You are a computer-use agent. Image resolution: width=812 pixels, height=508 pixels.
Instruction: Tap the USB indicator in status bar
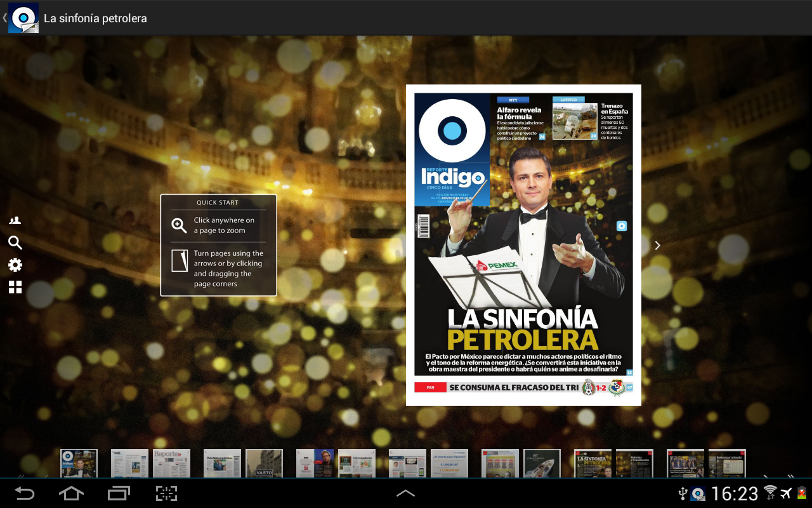tap(683, 493)
